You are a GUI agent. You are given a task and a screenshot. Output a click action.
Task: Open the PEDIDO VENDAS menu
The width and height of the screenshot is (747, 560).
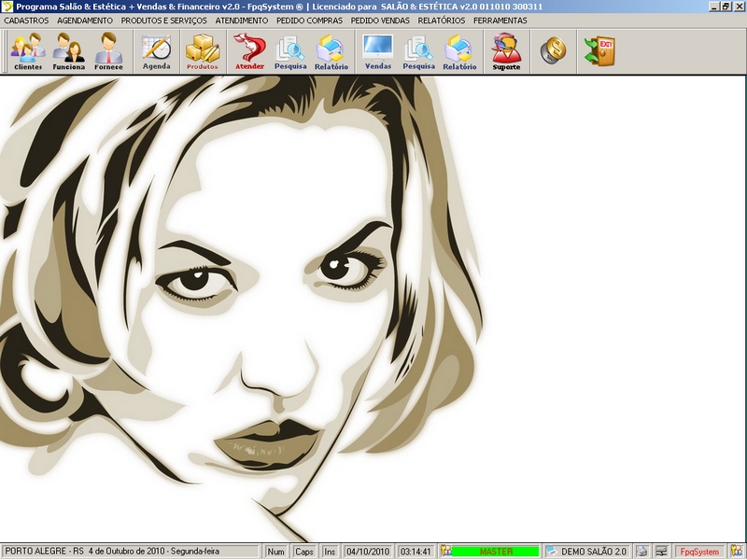tap(380, 21)
